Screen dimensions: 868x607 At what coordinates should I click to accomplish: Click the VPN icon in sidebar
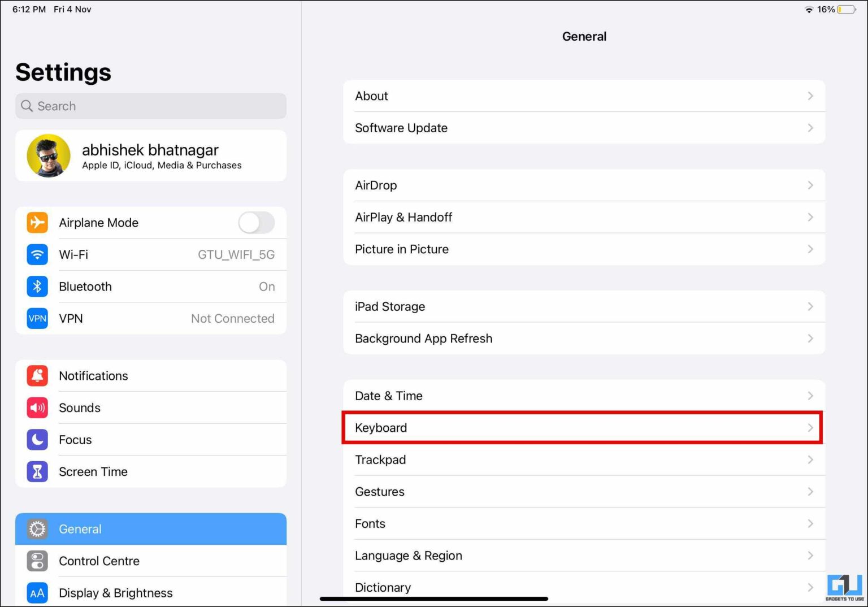37,318
